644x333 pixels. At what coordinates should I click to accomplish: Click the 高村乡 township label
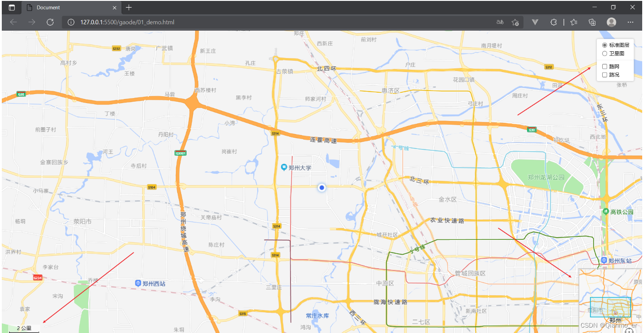[68, 63]
